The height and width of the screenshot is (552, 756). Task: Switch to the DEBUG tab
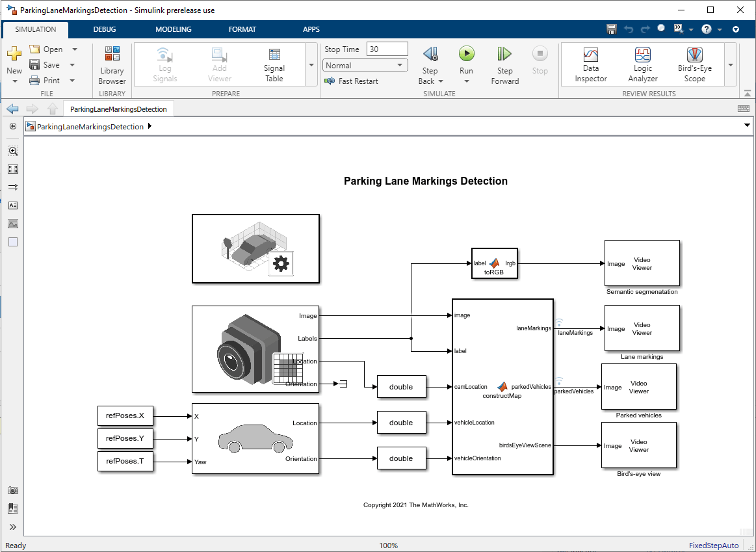coord(104,29)
